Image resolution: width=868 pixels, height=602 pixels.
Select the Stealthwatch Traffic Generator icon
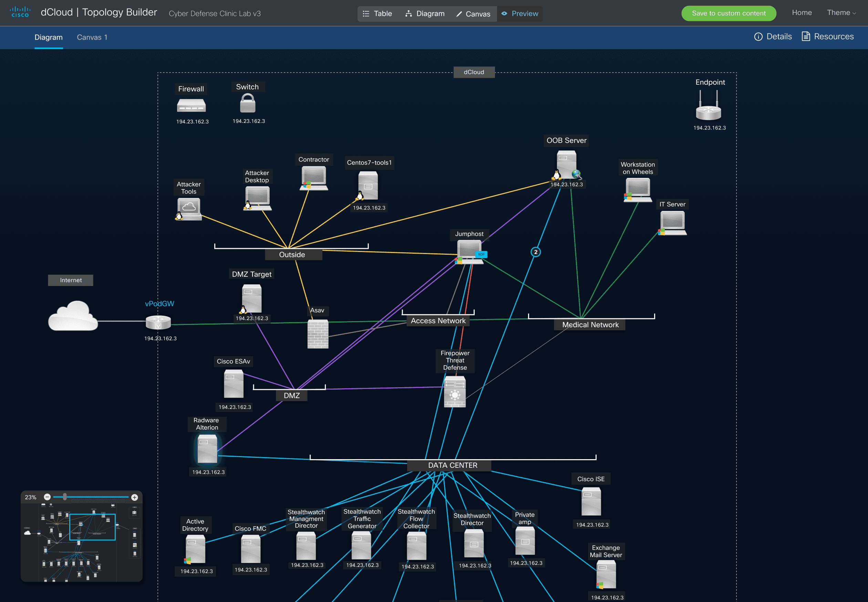pos(361,546)
